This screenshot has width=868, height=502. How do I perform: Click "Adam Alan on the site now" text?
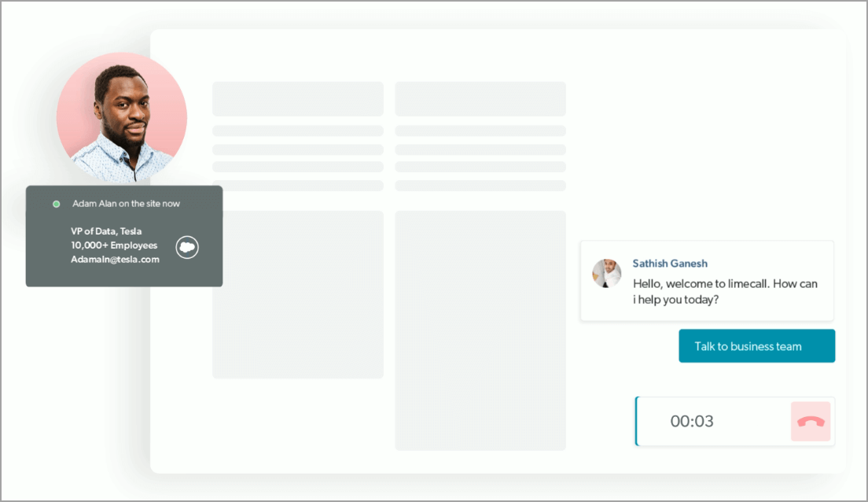tap(126, 204)
